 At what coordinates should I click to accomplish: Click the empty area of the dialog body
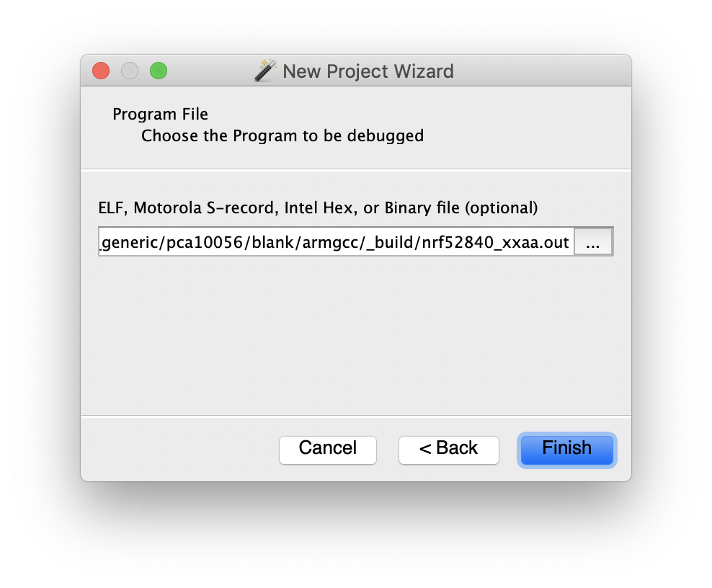[355, 336]
